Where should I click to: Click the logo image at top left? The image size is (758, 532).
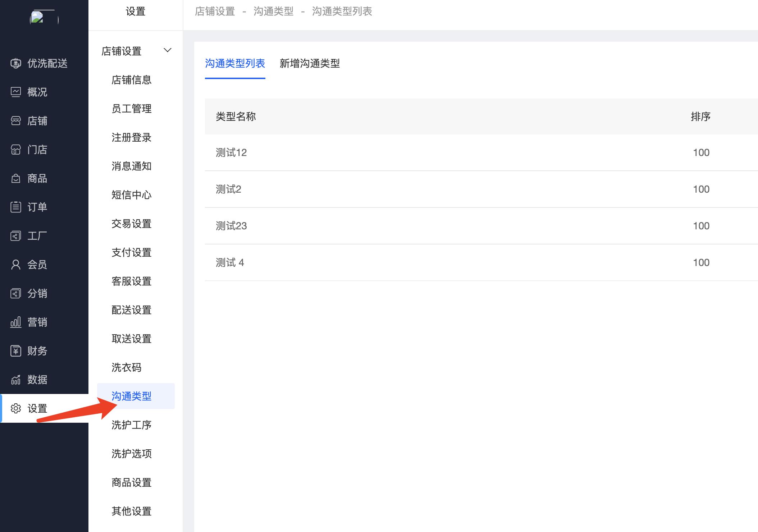[x=44, y=17]
